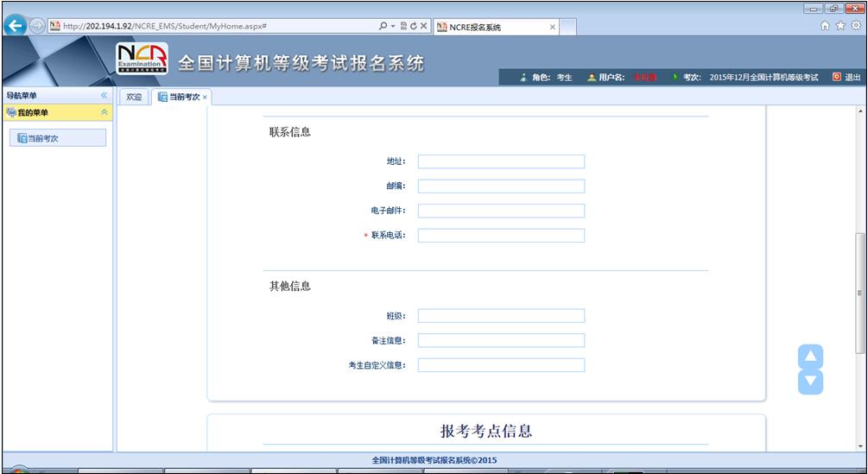Click the 电子邮件 input field
The width and height of the screenshot is (868, 474).
(x=501, y=211)
